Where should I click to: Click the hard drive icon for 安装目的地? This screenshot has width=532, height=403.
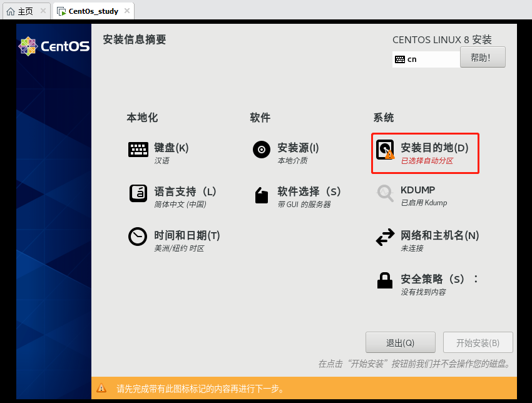pyautogui.click(x=385, y=150)
